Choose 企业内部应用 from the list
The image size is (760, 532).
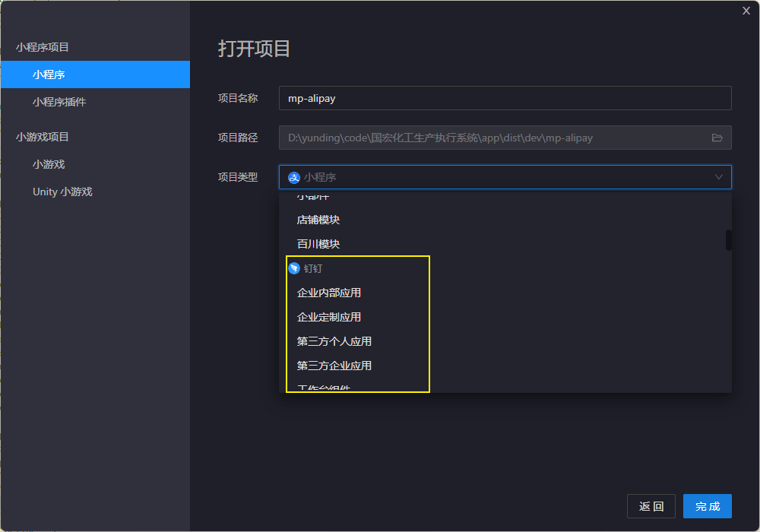point(505,293)
